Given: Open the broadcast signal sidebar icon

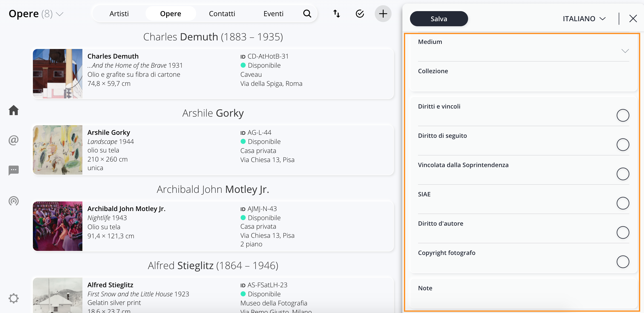Looking at the screenshot, I should 14,201.
